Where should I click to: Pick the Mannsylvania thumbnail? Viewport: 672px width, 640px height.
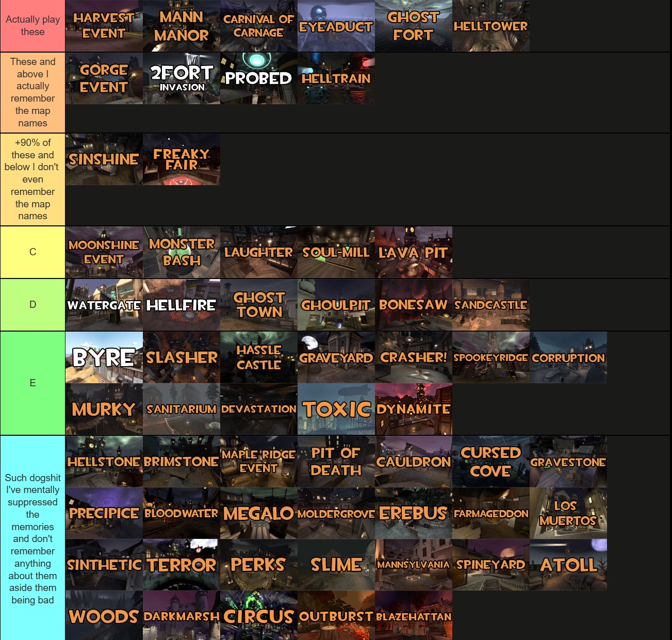(x=414, y=565)
